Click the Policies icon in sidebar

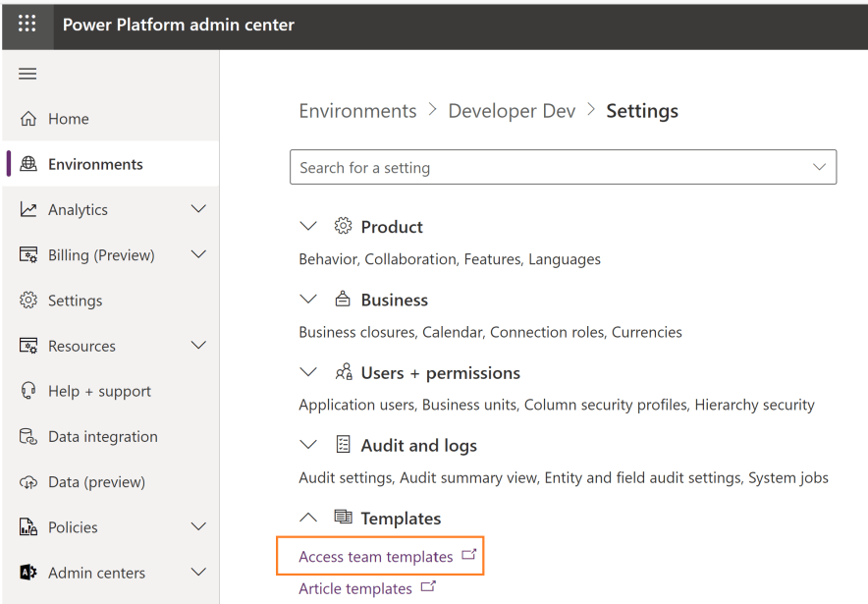click(x=28, y=527)
